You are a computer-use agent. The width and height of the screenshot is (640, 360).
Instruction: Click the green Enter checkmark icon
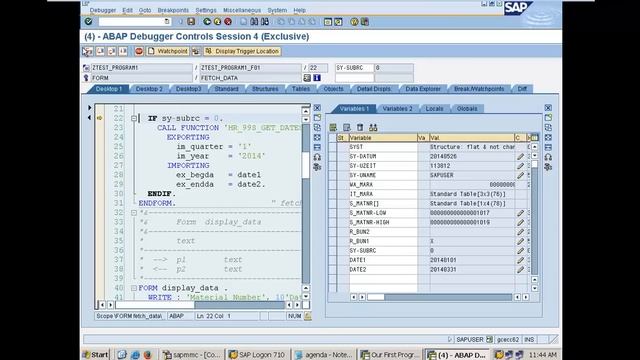89,21
